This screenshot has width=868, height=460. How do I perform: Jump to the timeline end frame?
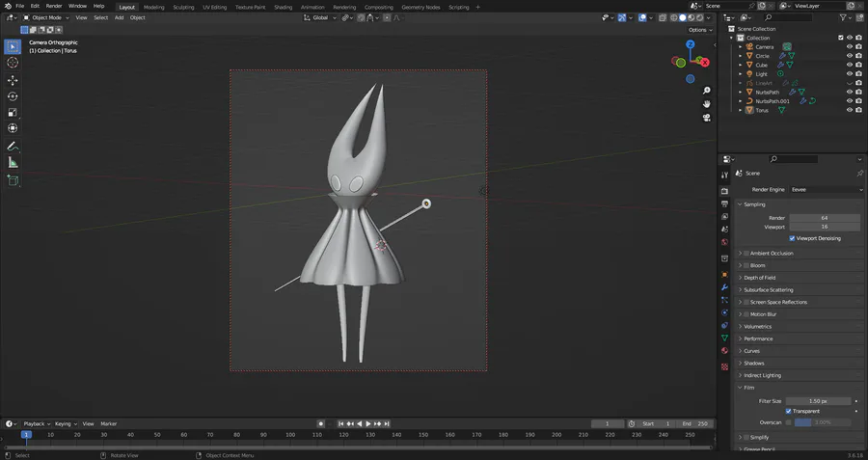click(387, 424)
